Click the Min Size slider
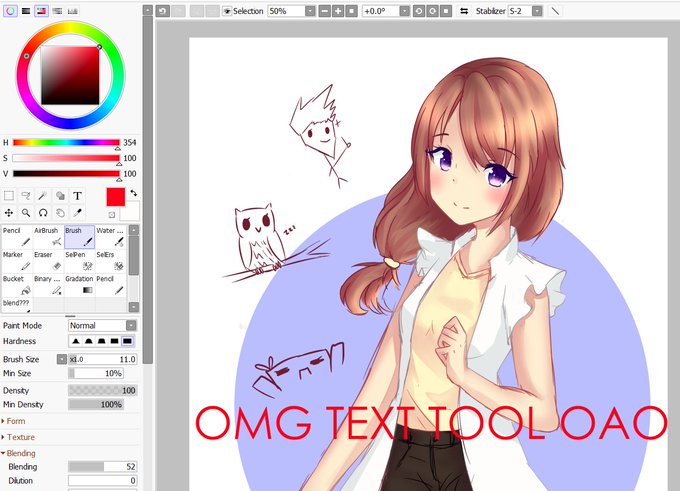This screenshot has width=680, height=491. click(96, 373)
